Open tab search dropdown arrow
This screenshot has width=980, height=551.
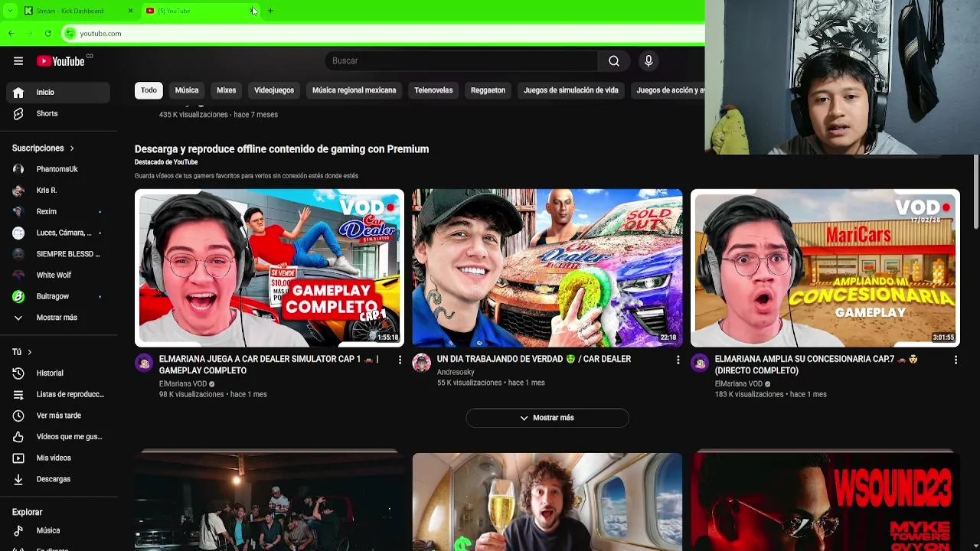tap(9, 11)
